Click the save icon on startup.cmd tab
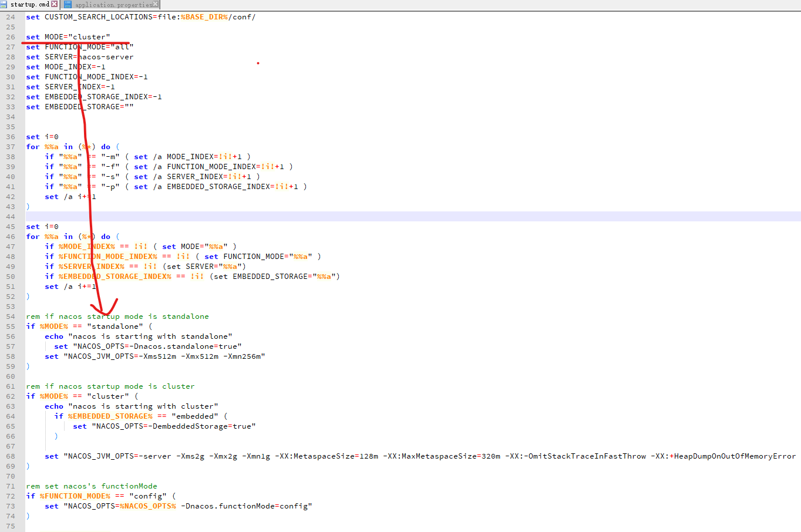The image size is (801, 532). coord(4,5)
